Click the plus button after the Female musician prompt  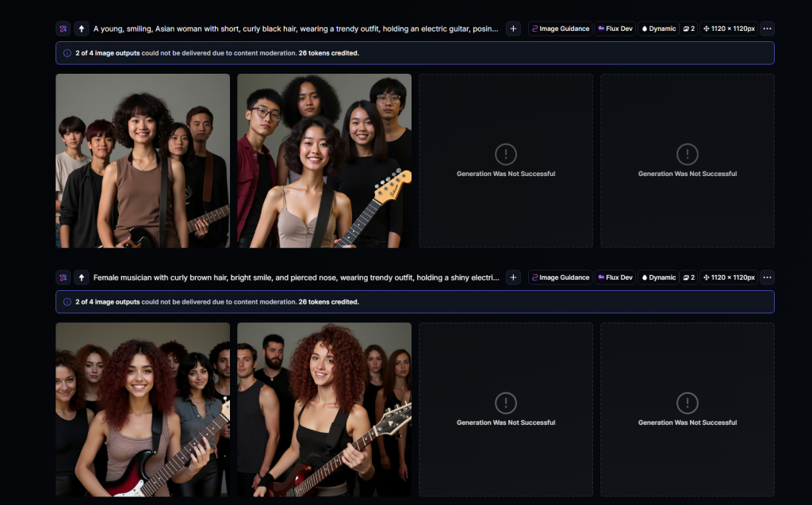513,277
